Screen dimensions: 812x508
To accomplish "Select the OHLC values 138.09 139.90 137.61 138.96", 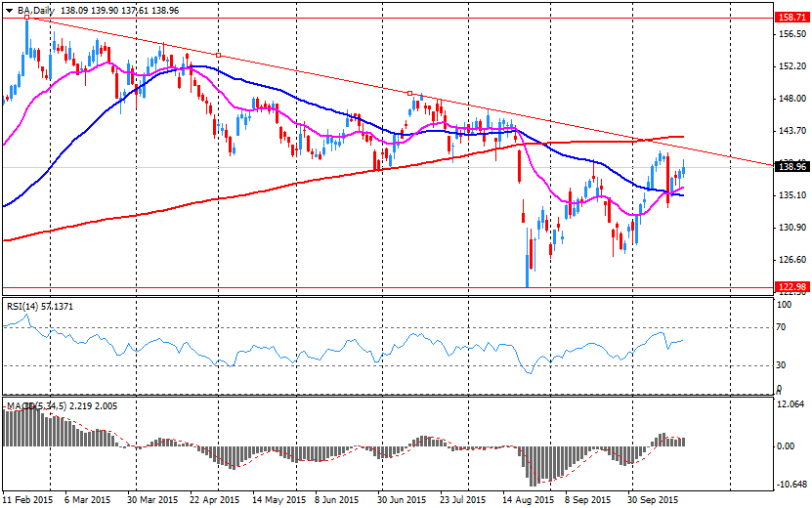I will tap(119, 11).
